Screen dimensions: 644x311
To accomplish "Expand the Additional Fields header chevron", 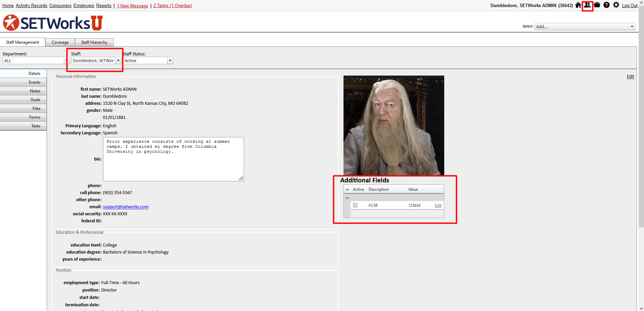I will coord(348,189).
